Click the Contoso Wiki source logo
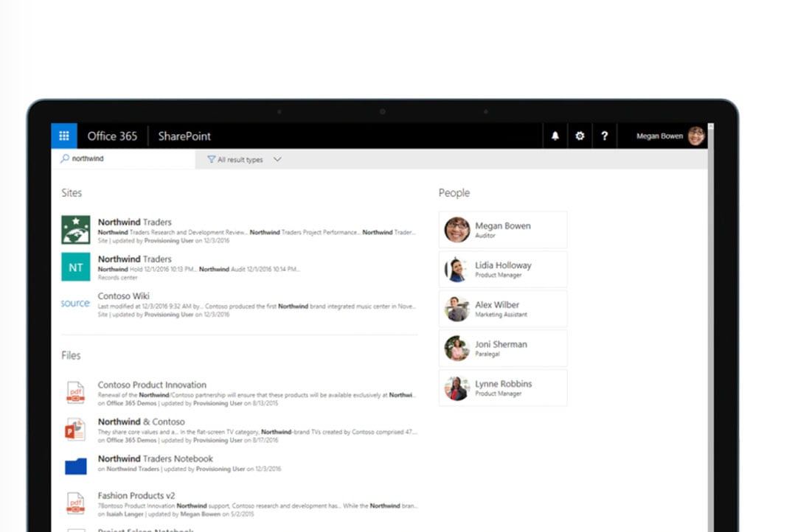The width and height of the screenshot is (795, 532). coord(75,303)
